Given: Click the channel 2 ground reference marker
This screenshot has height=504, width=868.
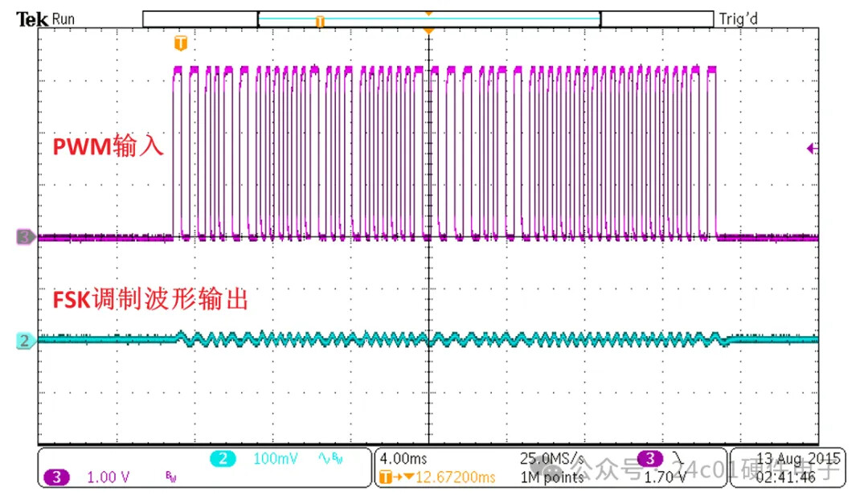Looking at the screenshot, I should click(x=26, y=341).
